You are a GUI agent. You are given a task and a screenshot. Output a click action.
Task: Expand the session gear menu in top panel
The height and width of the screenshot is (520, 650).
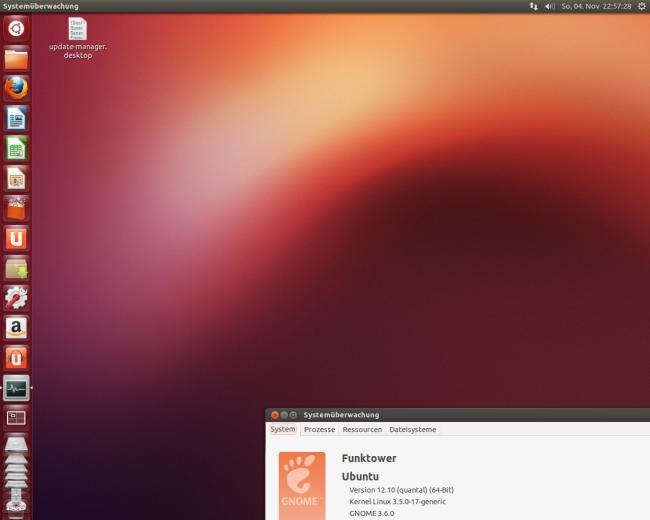click(x=641, y=6)
